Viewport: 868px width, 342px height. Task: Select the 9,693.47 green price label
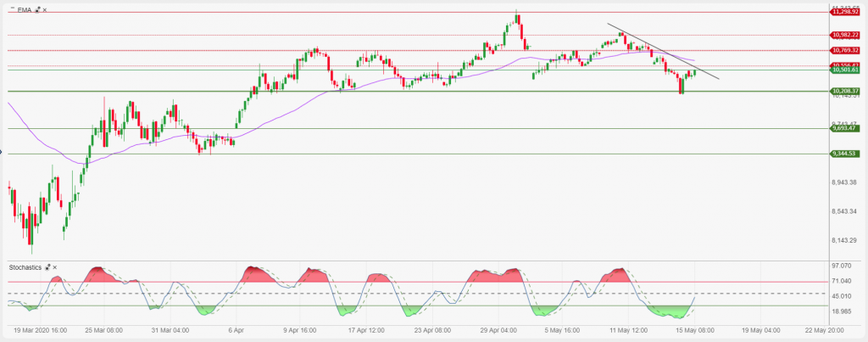[846, 128]
